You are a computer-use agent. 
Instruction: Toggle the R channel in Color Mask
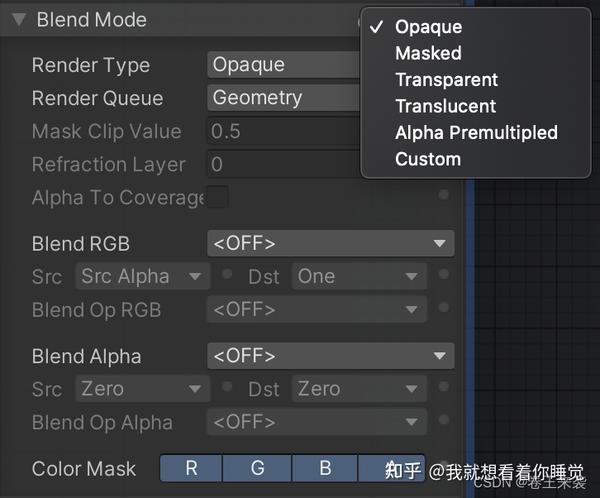point(190,468)
